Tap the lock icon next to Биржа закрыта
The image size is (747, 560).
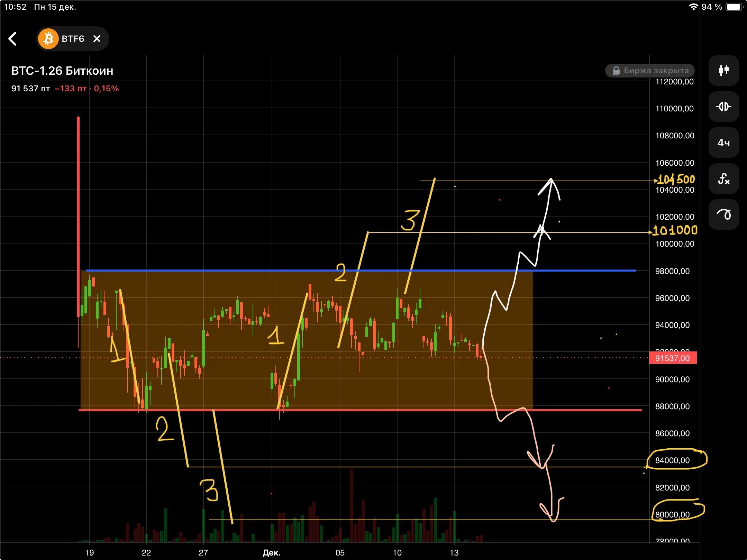(x=616, y=71)
